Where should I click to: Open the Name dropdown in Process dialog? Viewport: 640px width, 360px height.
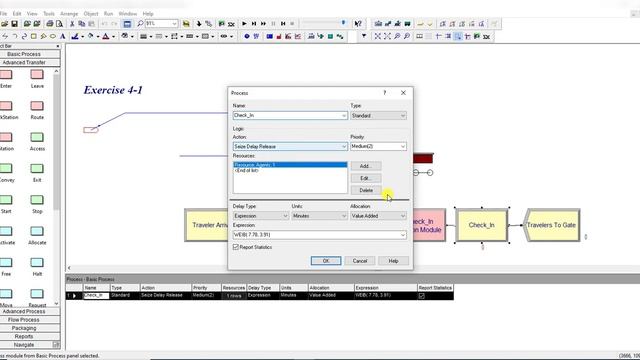[x=344, y=116]
